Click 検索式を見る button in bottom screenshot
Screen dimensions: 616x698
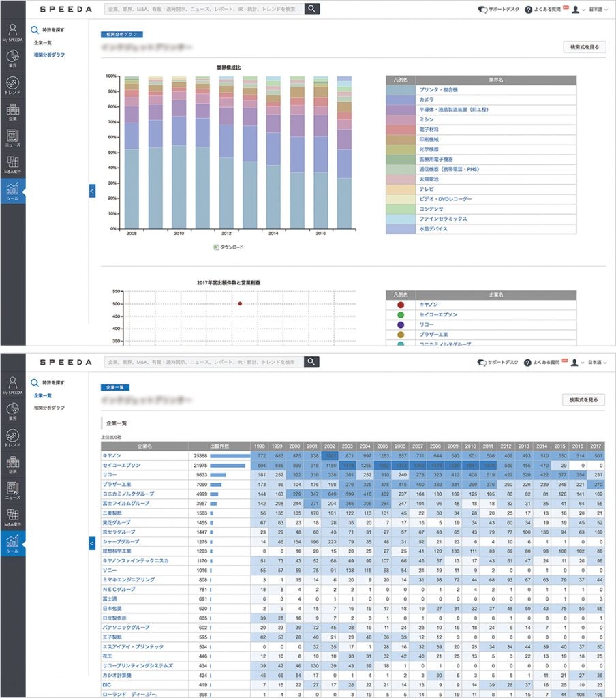click(x=583, y=399)
